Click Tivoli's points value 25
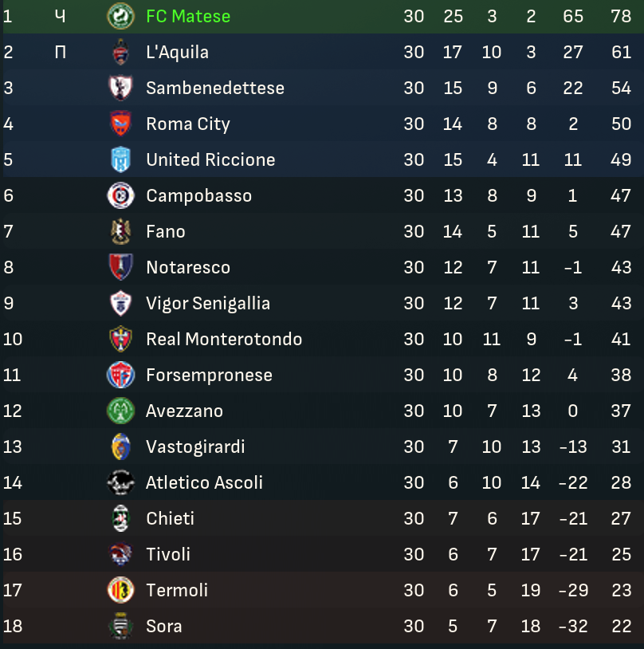This screenshot has width=644, height=649. [621, 554]
